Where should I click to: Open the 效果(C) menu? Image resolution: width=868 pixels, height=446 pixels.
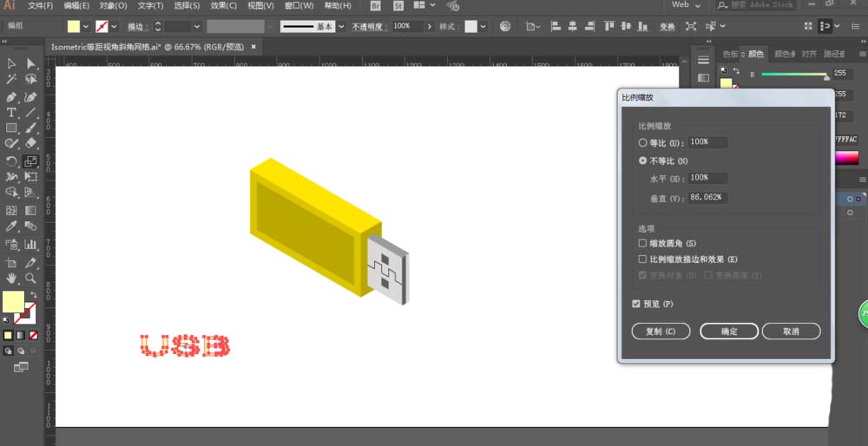coord(224,6)
